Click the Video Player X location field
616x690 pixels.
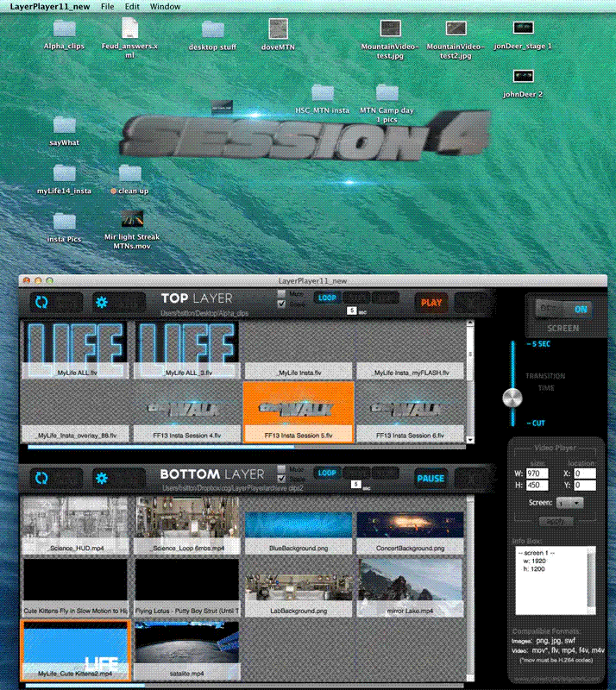pos(585,474)
